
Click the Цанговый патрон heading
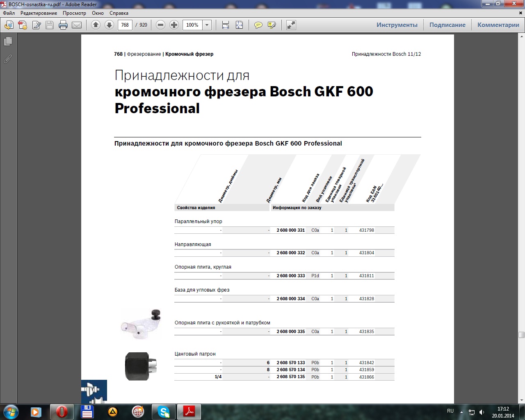[195, 354]
